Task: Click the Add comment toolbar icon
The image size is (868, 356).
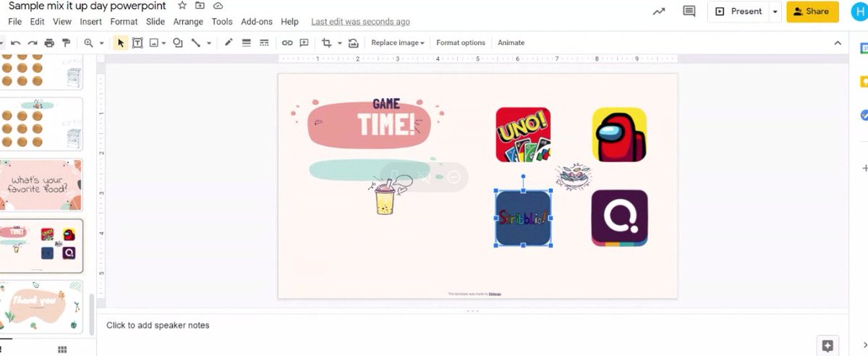Action: [x=305, y=43]
